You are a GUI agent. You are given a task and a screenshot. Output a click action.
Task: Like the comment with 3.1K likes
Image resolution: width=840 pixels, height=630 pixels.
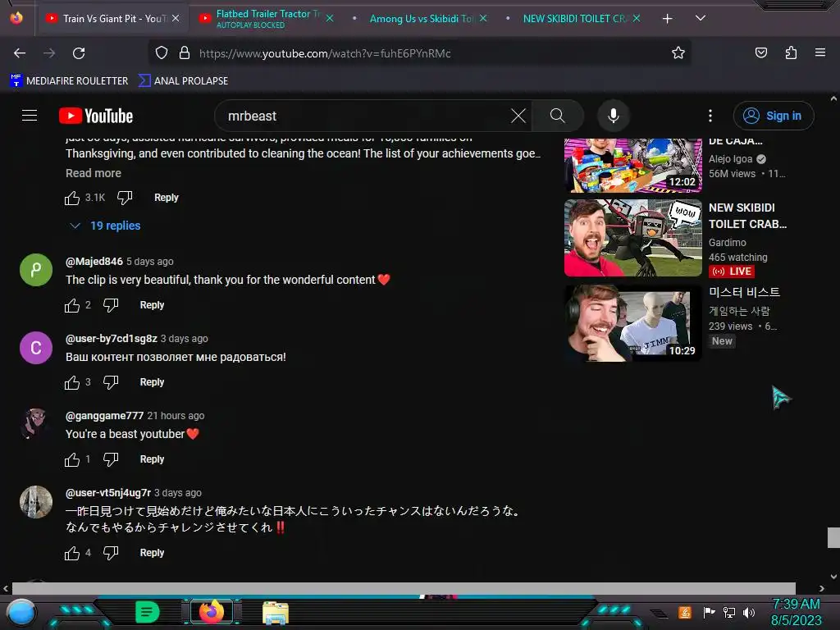[72, 198]
